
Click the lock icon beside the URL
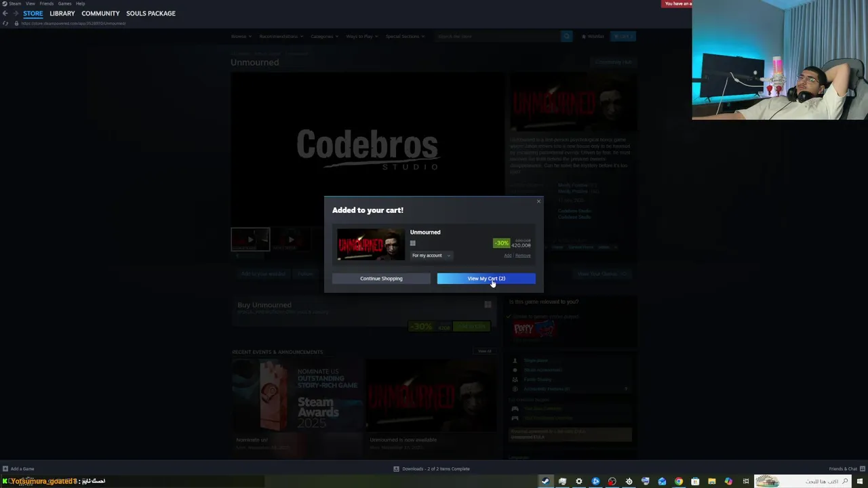click(x=16, y=23)
